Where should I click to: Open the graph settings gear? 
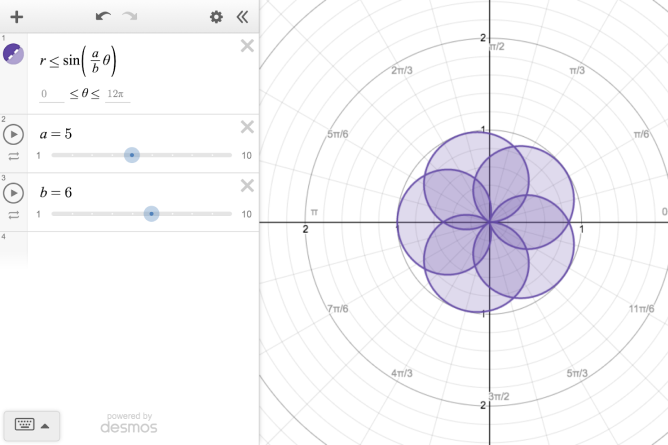(x=216, y=17)
